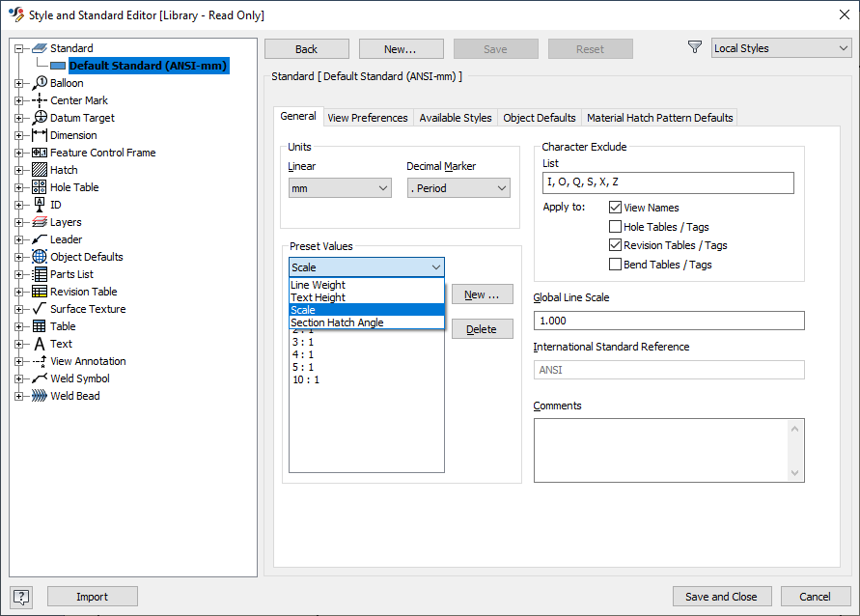Image resolution: width=860 pixels, height=616 pixels.
Task: Select the 10 : 1 scale value
Action: click(x=306, y=379)
